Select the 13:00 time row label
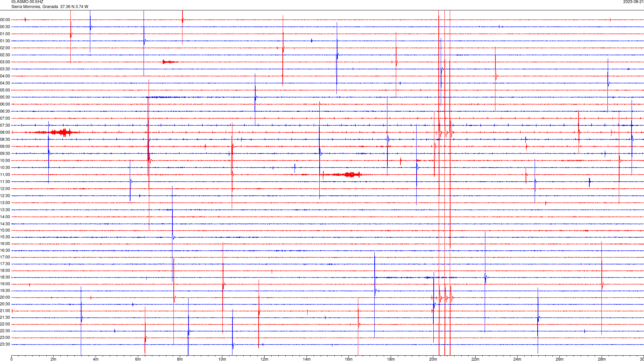 tap(5, 203)
